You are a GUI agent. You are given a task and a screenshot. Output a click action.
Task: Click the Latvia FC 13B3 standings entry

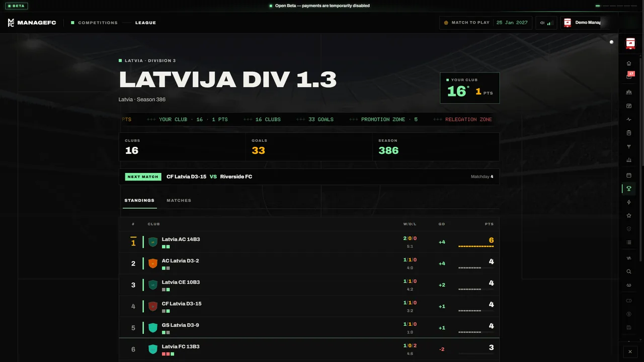(x=309, y=349)
